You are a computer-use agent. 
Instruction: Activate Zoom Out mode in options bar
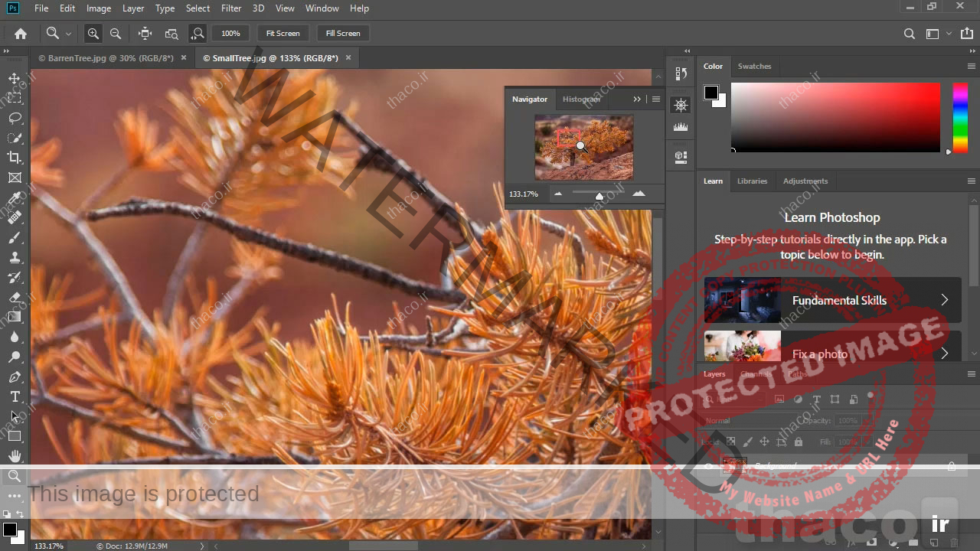pyautogui.click(x=116, y=34)
